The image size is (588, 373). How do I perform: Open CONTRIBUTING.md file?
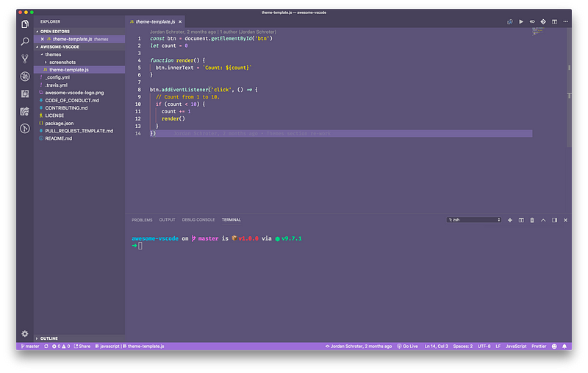click(x=79, y=108)
